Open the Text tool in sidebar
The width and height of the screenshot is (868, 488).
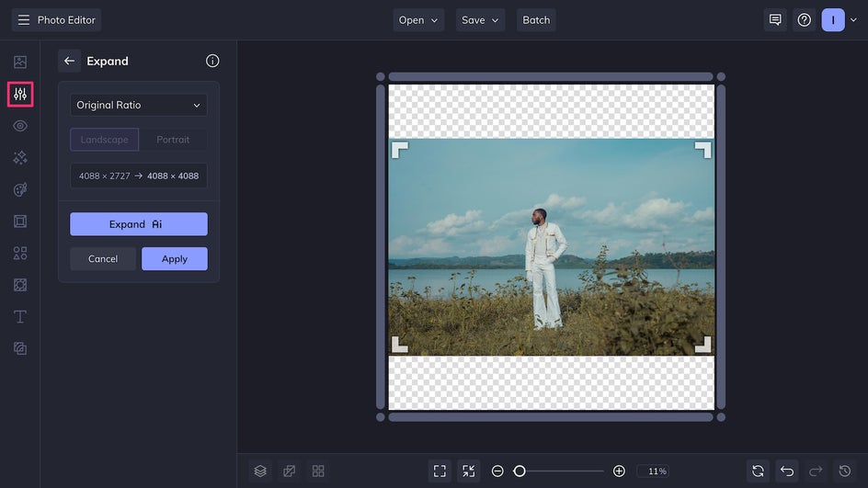pyautogui.click(x=20, y=316)
